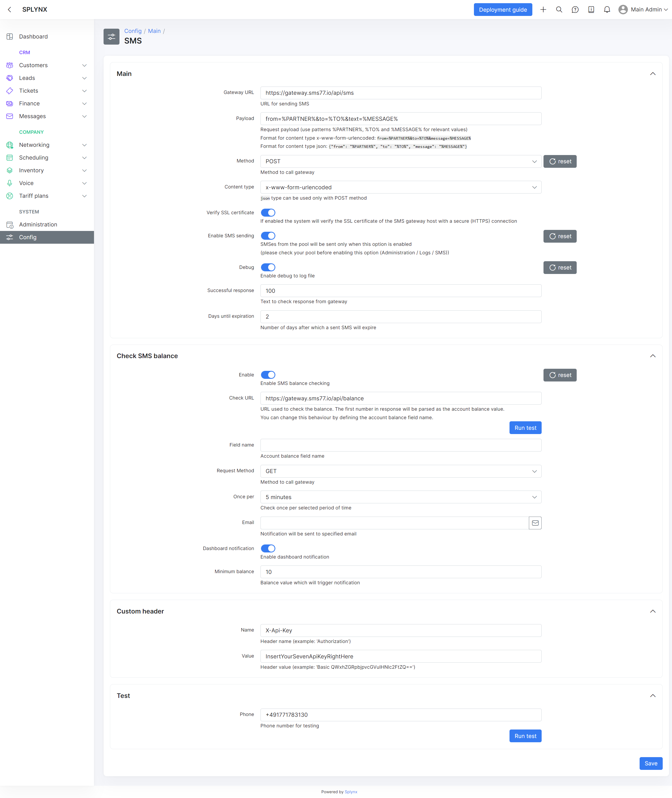672x798 pixels.
Task: Open the notifications bell icon
Action: 607,10
